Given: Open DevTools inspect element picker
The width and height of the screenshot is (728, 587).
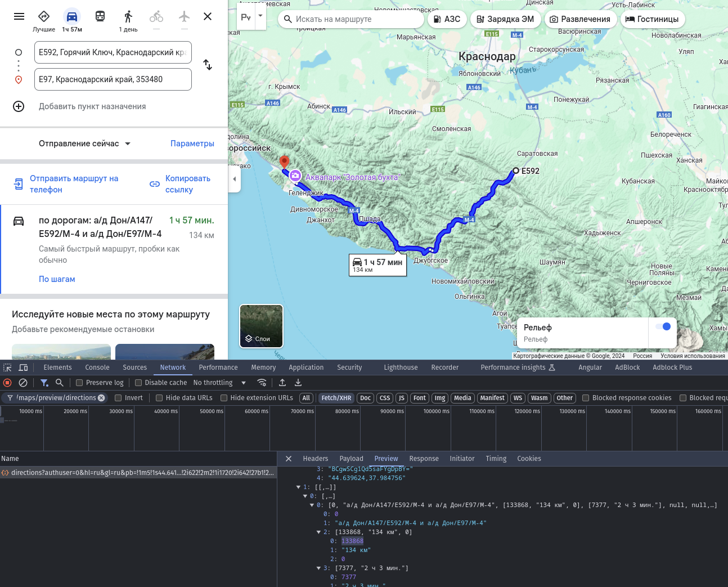Looking at the screenshot, I should (7, 368).
